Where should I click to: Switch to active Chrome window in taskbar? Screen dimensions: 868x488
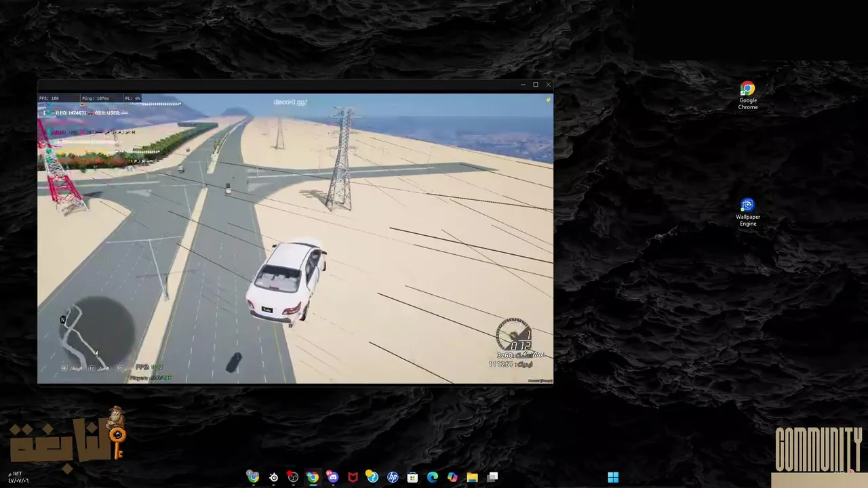pos(313,477)
